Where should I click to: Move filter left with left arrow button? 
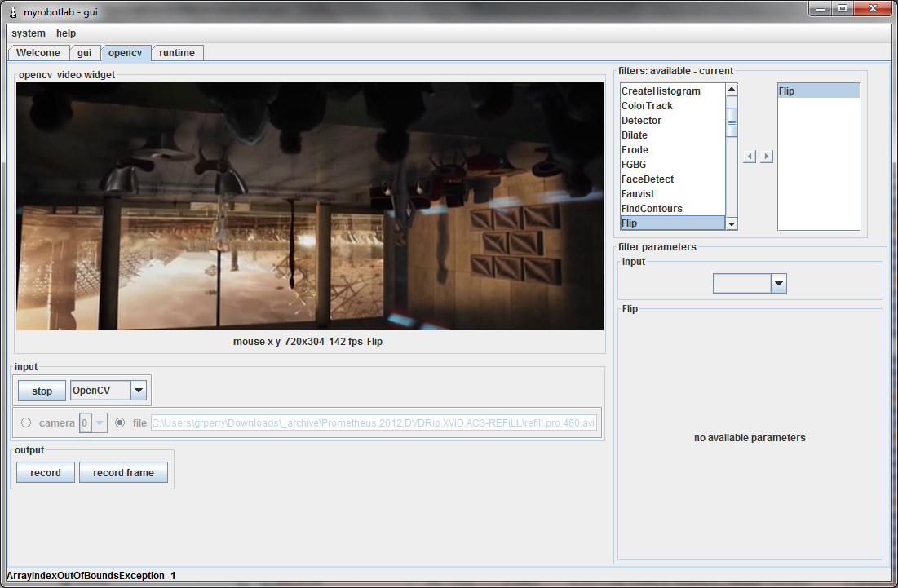[749, 157]
